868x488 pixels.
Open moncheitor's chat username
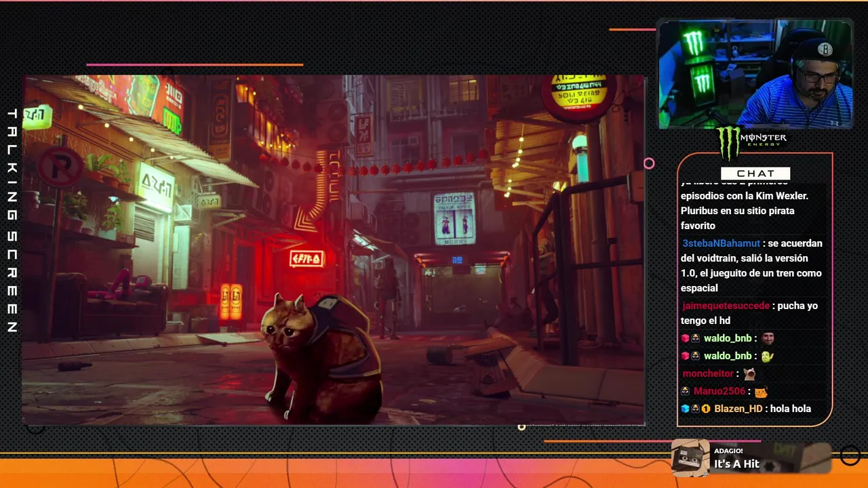coord(708,373)
